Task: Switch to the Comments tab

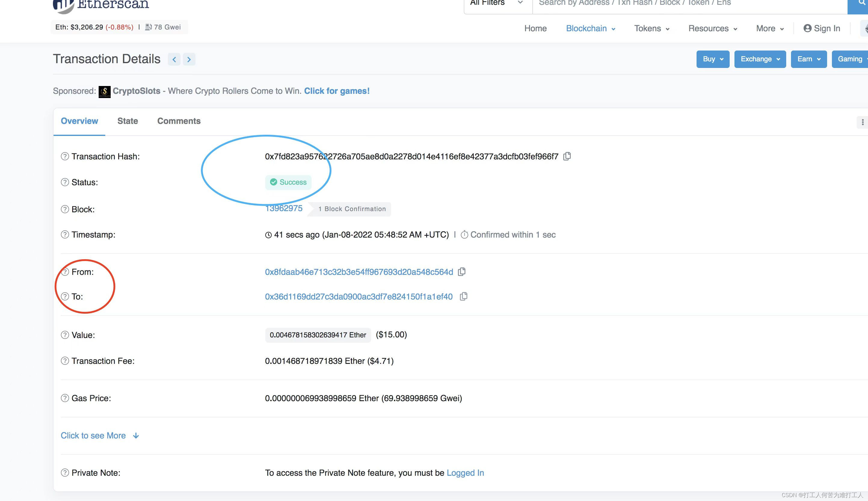Action: tap(179, 121)
